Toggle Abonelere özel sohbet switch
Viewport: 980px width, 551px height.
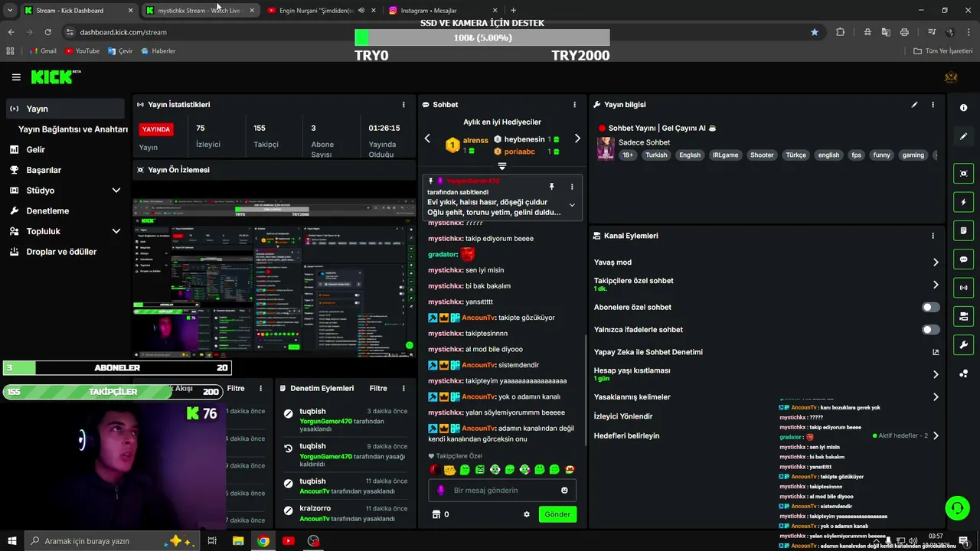(930, 307)
